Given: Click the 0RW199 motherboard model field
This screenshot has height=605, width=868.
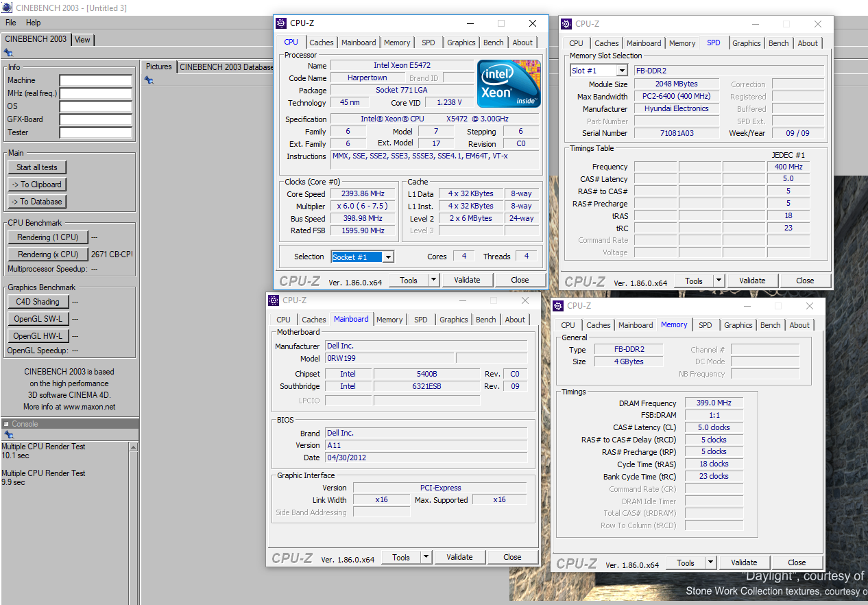Looking at the screenshot, I should (x=389, y=358).
